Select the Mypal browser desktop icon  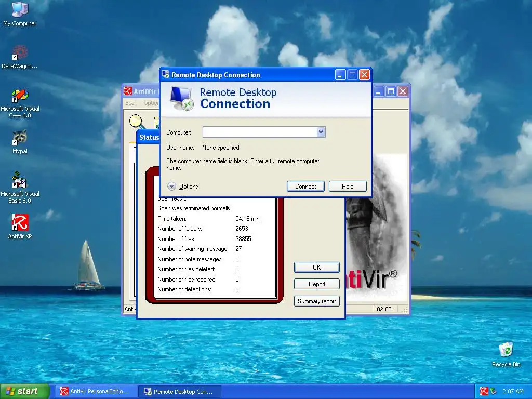[20, 142]
